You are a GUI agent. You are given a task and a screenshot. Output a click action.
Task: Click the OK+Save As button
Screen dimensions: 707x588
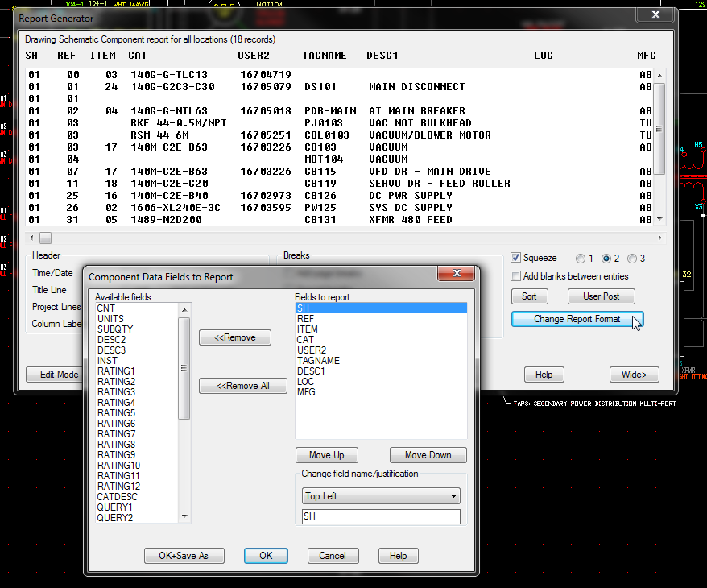183,556
